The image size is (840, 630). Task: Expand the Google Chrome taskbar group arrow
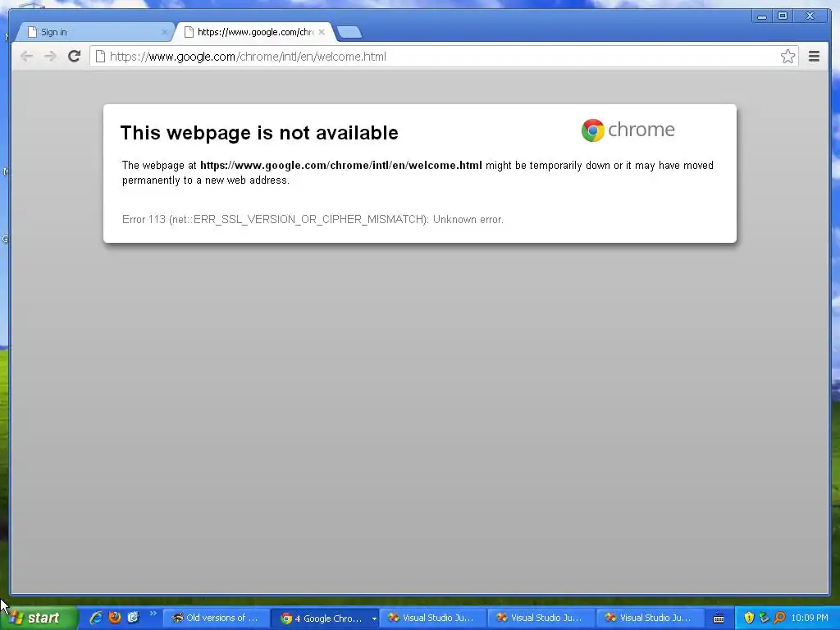374,619
